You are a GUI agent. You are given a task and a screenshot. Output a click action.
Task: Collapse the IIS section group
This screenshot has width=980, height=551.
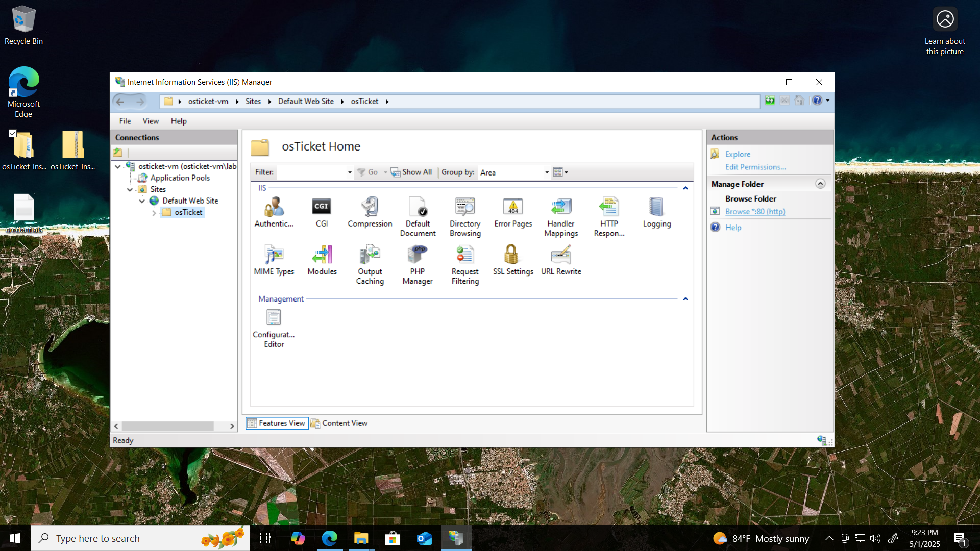click(685, 188)
